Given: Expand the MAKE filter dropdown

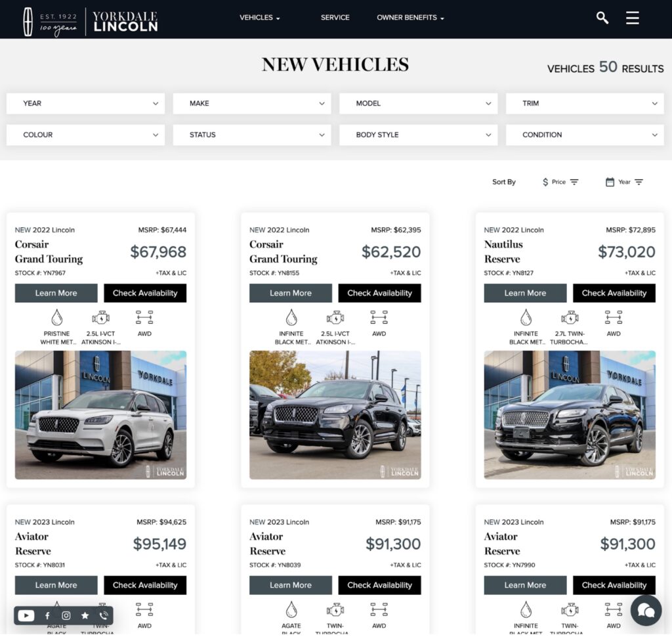Looking at the screenshot, I should click(x=252, y=103).
